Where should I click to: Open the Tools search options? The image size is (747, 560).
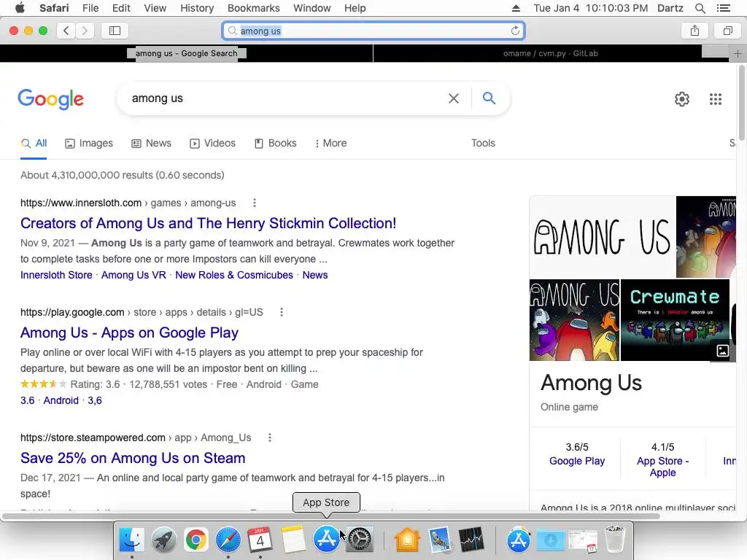[x=483, y=144]
